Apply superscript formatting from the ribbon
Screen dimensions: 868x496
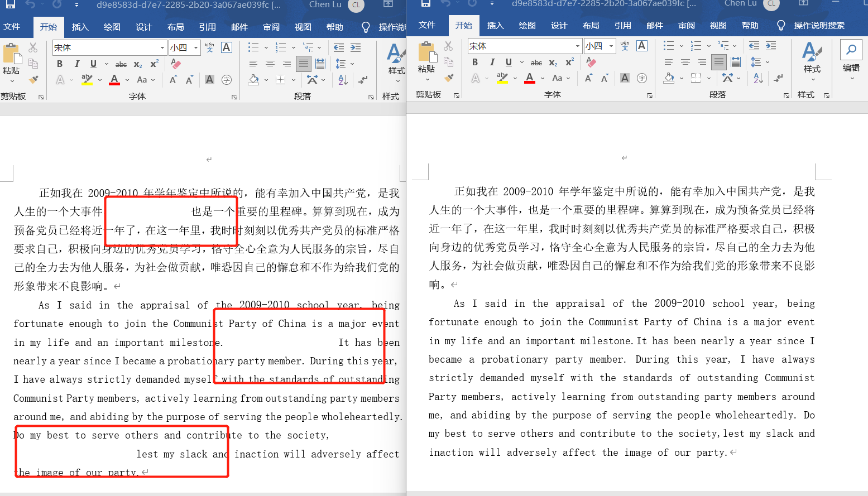(x=154, y=64)
